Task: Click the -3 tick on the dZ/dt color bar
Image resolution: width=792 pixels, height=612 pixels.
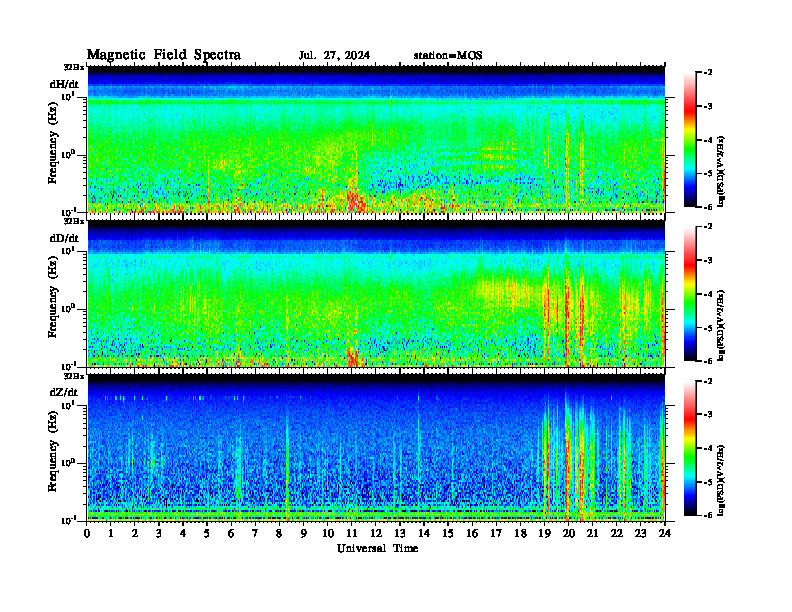Action: pos(706,415)
